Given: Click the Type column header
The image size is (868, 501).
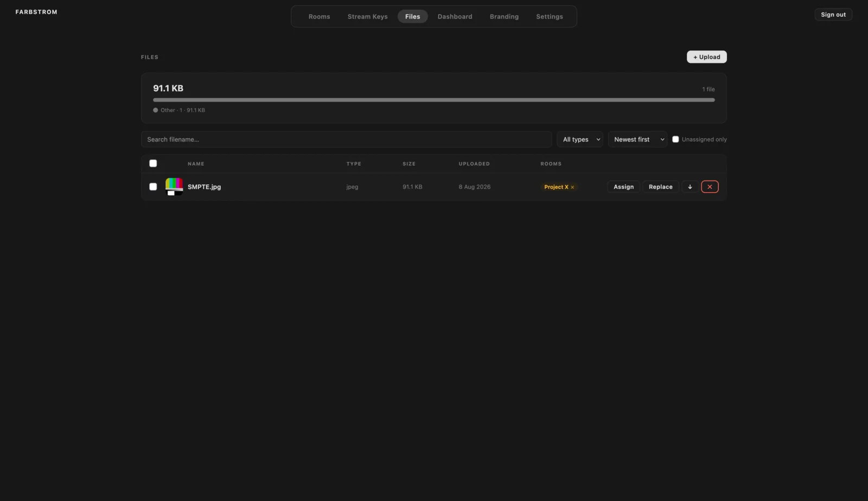Looking at the screenshot, I should 354,164.
